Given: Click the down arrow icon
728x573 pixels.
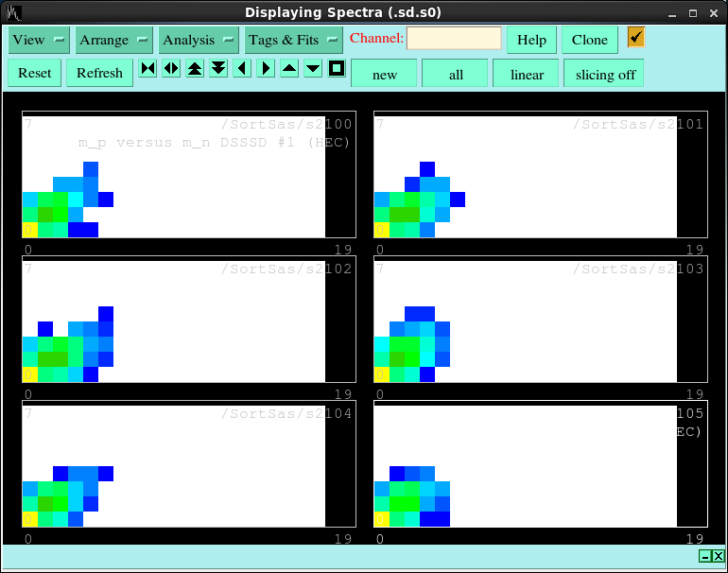Looking at the screenshot, I should click(x=313, y=69).
